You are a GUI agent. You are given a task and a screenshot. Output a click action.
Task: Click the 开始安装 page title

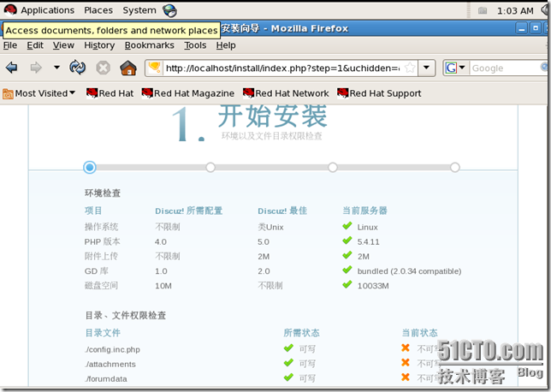273,116
